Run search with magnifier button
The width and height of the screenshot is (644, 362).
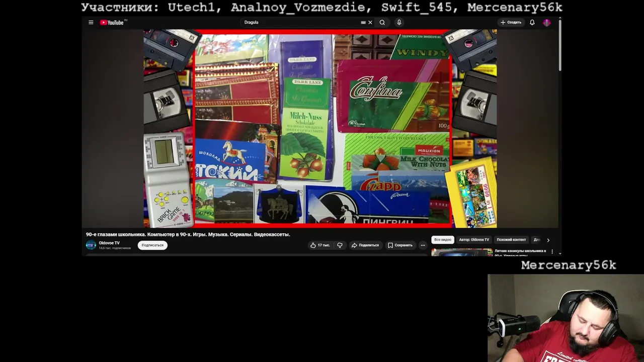pos(382,23)
